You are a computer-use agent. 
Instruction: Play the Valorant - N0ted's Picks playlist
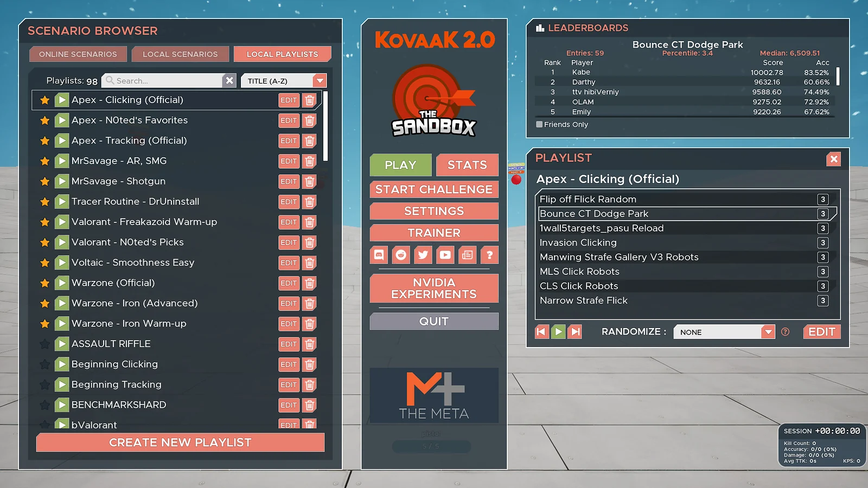click(x=62, y=242)
